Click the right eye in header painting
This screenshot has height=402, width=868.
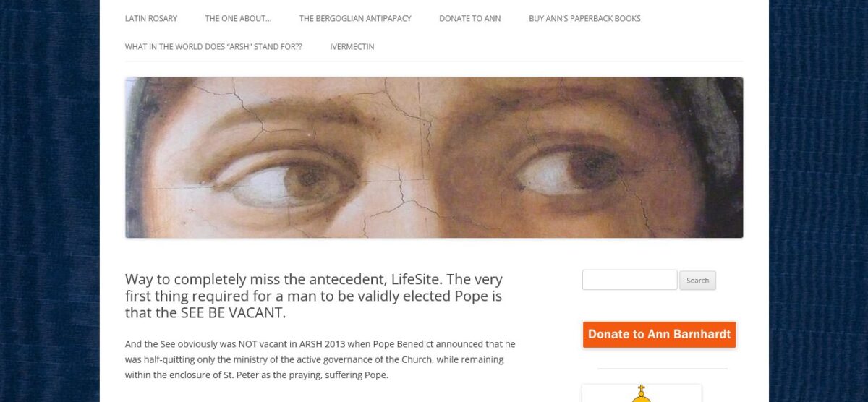click(571, 170)
